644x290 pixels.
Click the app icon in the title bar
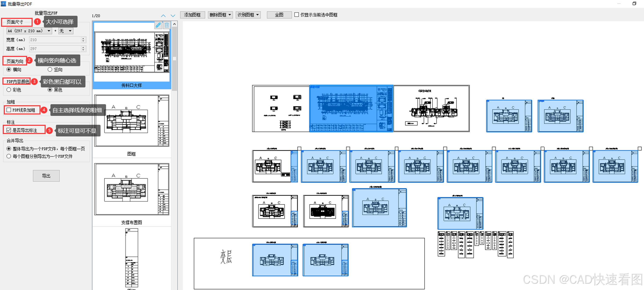coord(3,4)
